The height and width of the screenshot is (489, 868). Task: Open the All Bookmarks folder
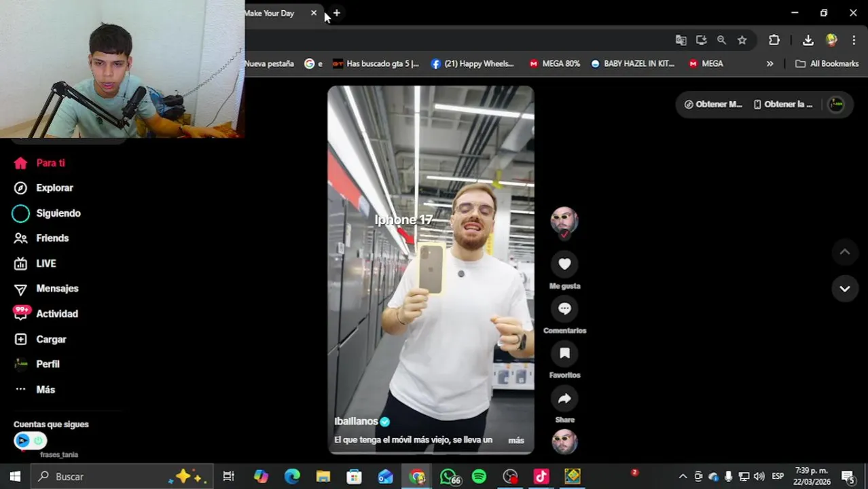[x=827, y=63]
